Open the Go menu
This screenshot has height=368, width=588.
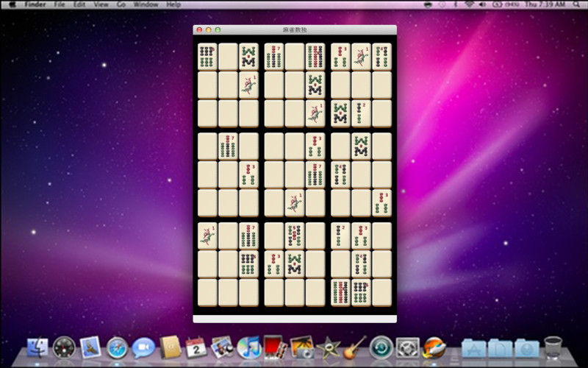(121, 4)
